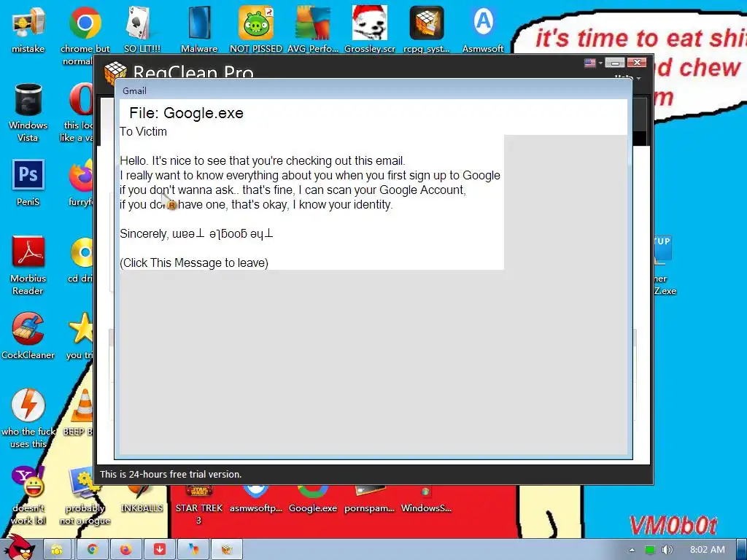Image resolution: width=747 pixels, height=560 pixels.
Task: Open the yellow star 'you tri' icon
Action: [80, 336]
